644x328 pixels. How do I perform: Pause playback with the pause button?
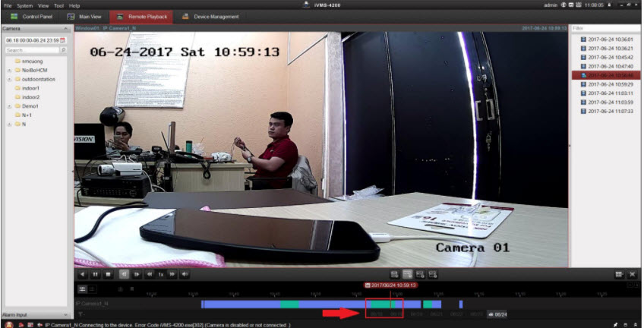pos(94,273)
